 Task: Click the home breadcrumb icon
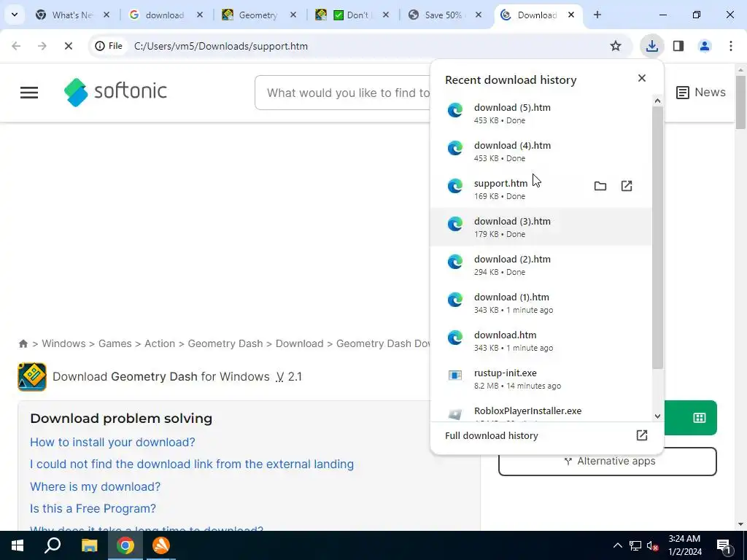(x=23, y=343)
